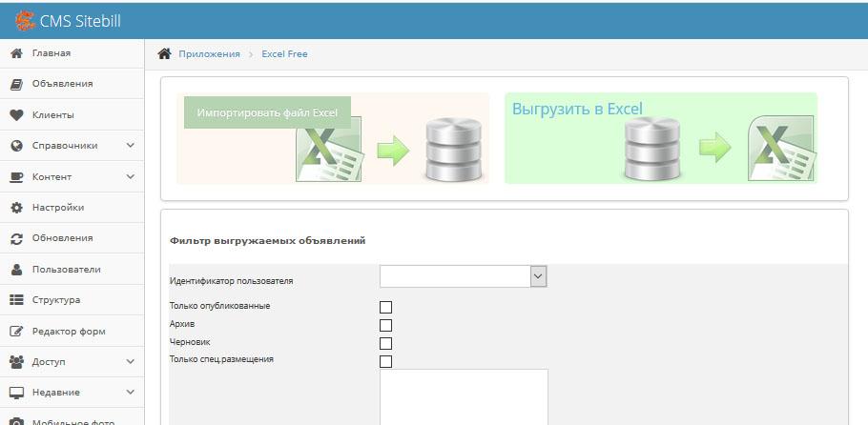Image resolution: width=868 pixels, height=425 pixels.
Task: Click the camera icon beside Мобильное фото
Action: 16,421
